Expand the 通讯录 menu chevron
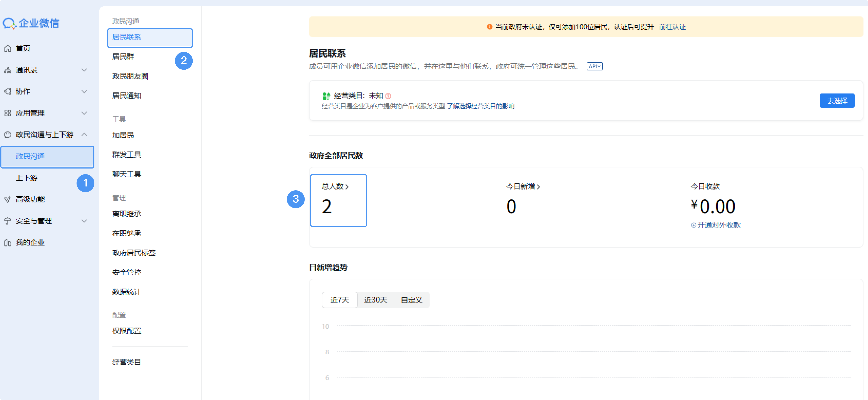 point(84,70)
